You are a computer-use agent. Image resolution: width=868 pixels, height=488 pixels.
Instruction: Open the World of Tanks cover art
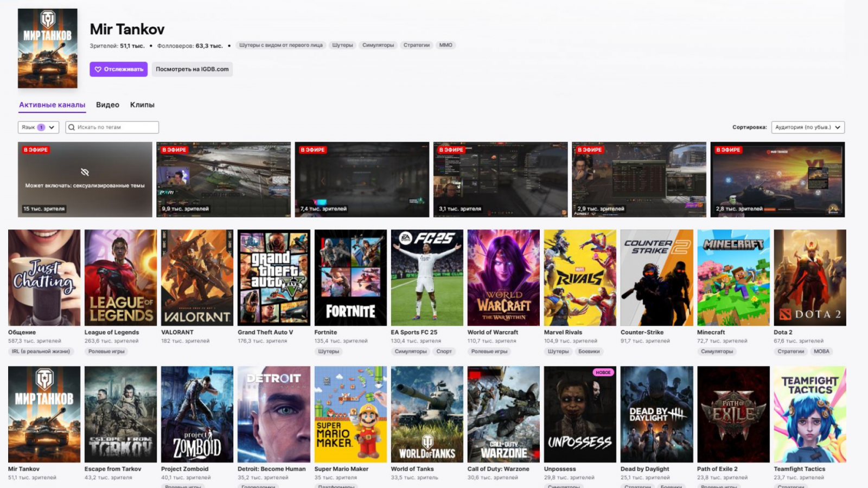pos(427,414)
